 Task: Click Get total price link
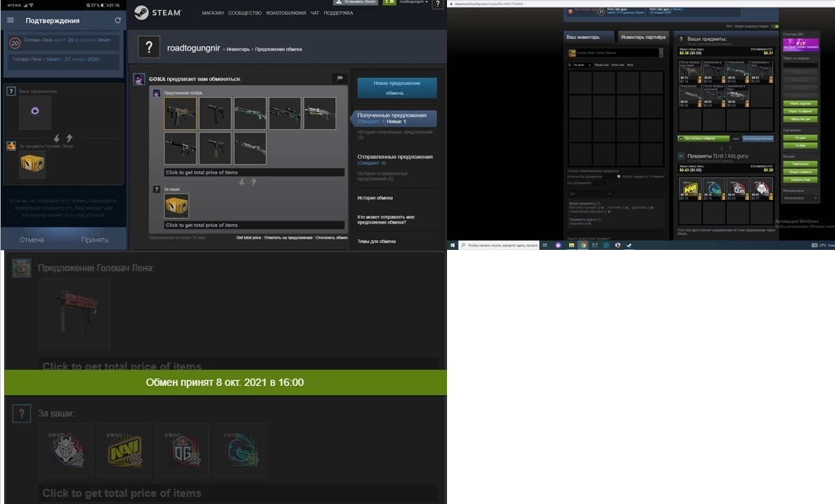248,237
